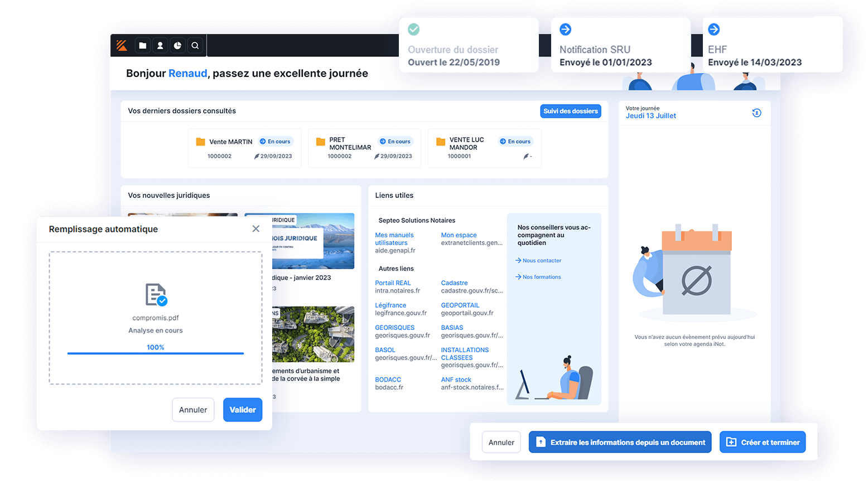Close the Remplissage automatique dialog
This screenshot has height=481, width=868.
pyautogui.click(x=255, y=229)
